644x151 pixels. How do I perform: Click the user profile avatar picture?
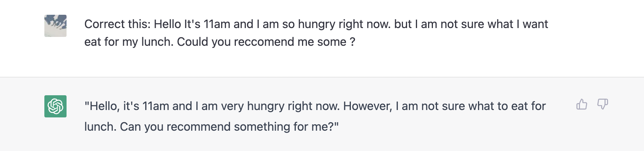click(55, 26)
